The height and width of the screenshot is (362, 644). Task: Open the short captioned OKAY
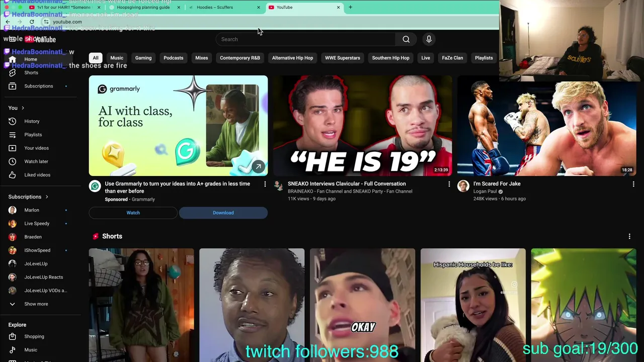click(362, 305)
